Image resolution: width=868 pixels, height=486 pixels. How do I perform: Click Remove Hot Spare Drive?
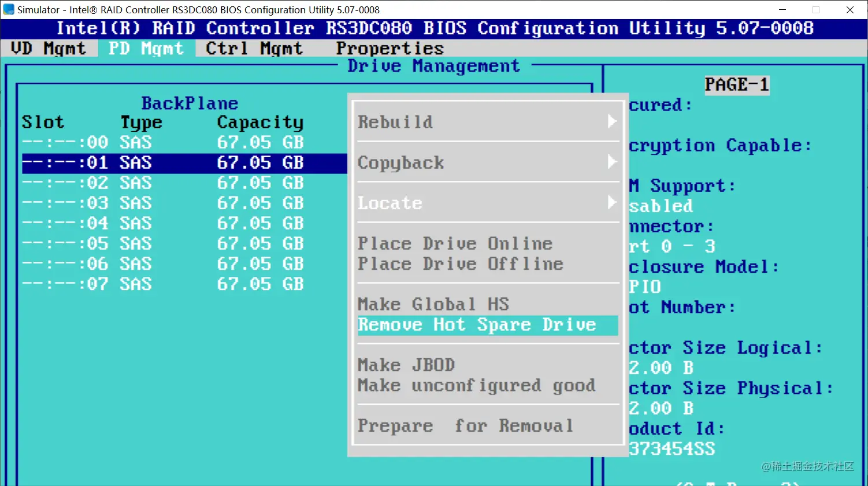pos(488,325)
